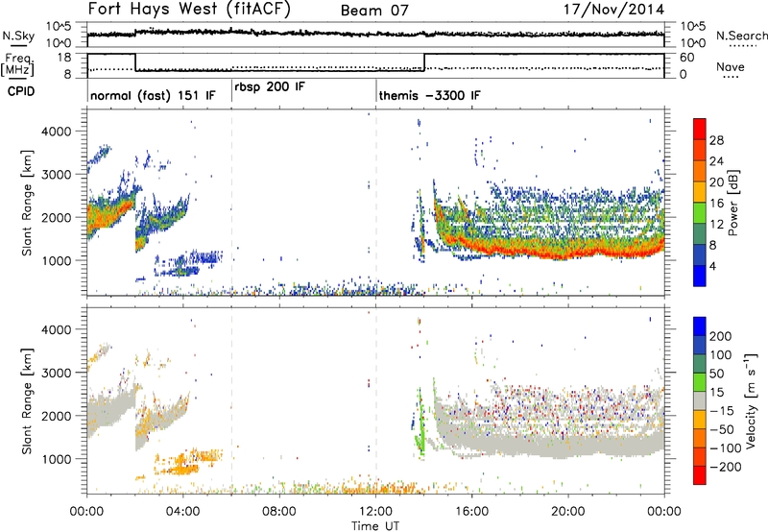Click the '16:00' time axis tick label
This screenshot has height=532, width=768.
point(471,512)
